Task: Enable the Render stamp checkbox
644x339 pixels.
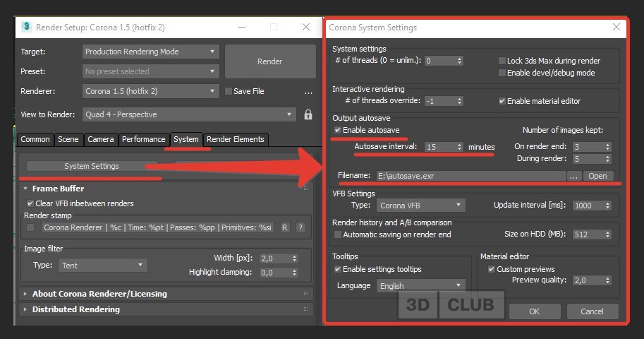Action: [x=30, y=227]
